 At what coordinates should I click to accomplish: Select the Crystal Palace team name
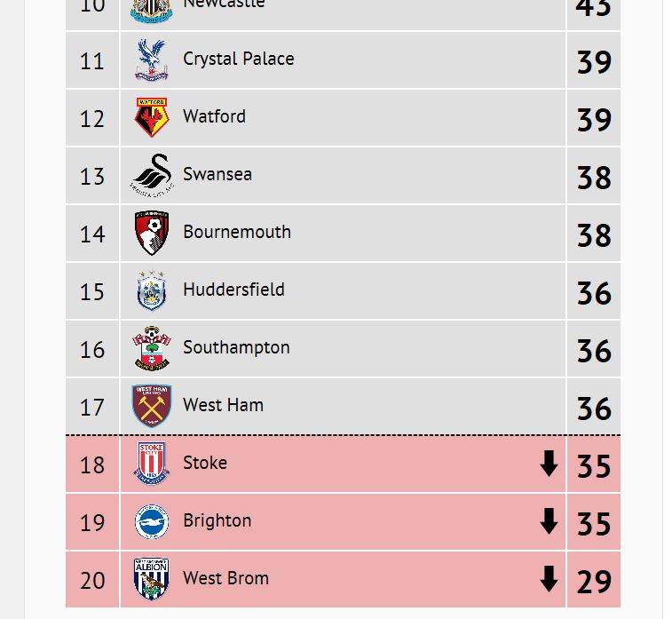(x=238, y=59)
